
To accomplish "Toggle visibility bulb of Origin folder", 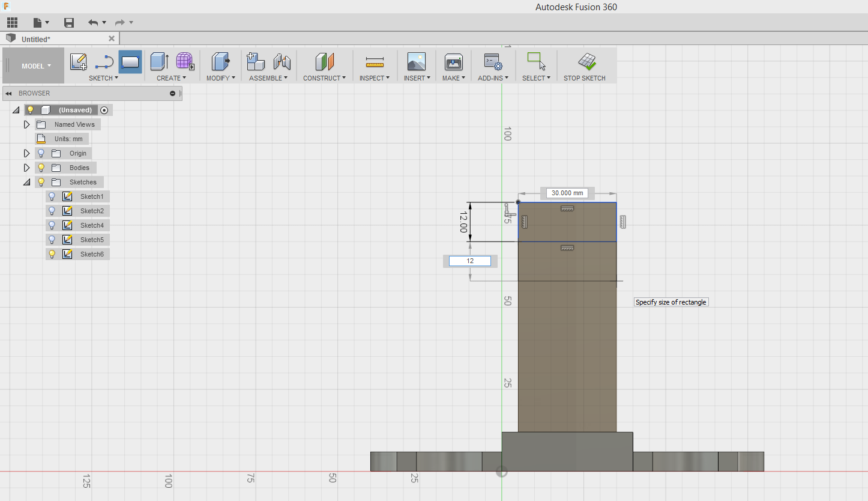I will [41, 153].
